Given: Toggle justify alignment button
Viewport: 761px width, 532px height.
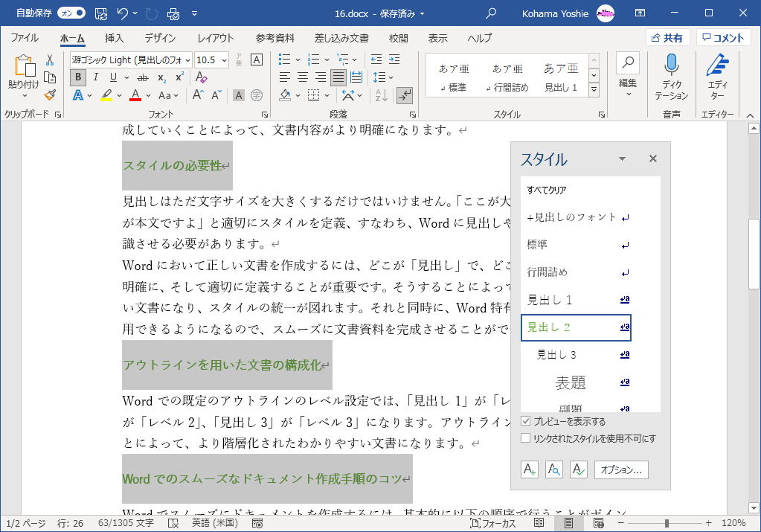Looking at the screenshot, I should point(338,77).
